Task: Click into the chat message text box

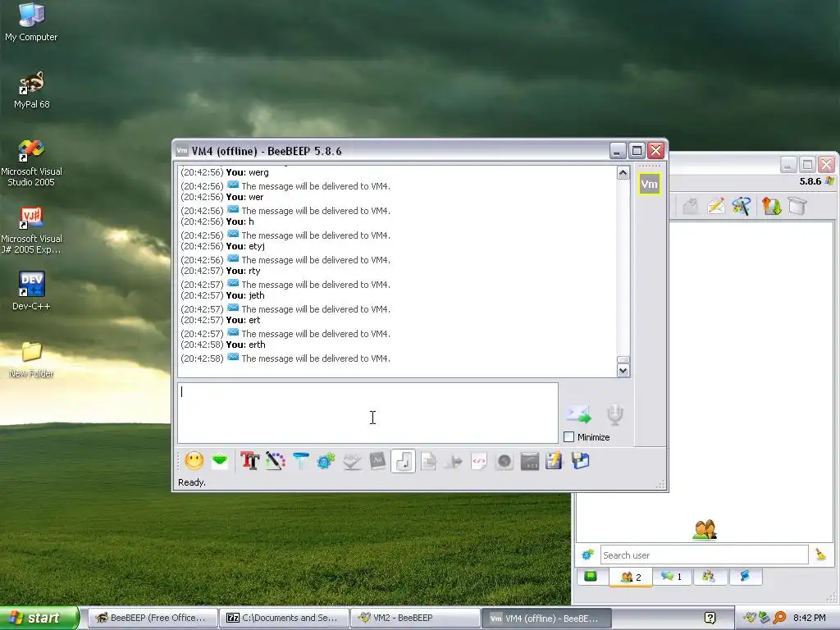Action: [x=367, y=413]
